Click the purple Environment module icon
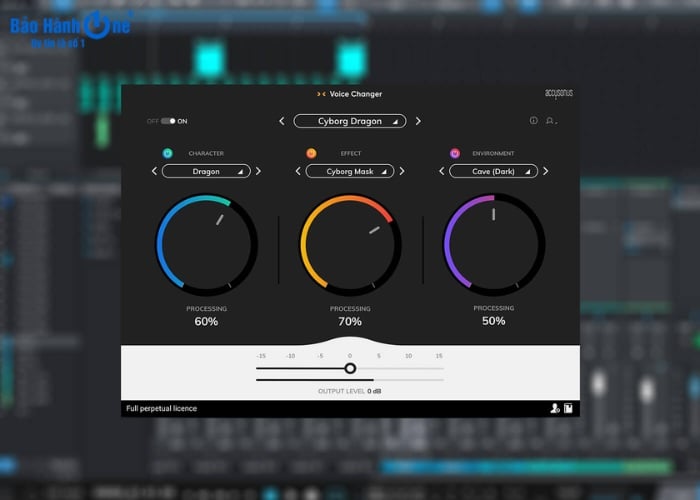Image resolution: width=700 pixels, height=500 pixels. tap(455, 153)
